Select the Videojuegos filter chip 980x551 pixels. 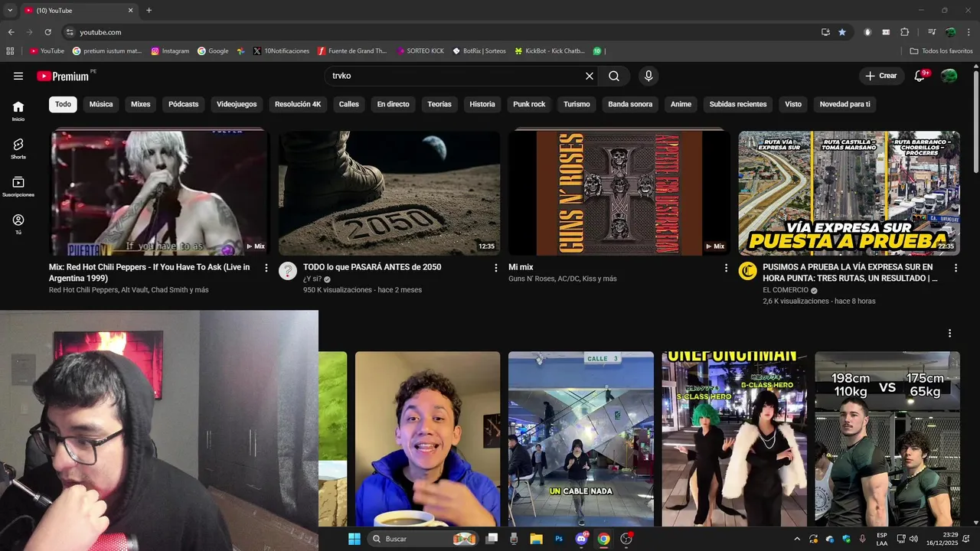(x=237, y=104)
